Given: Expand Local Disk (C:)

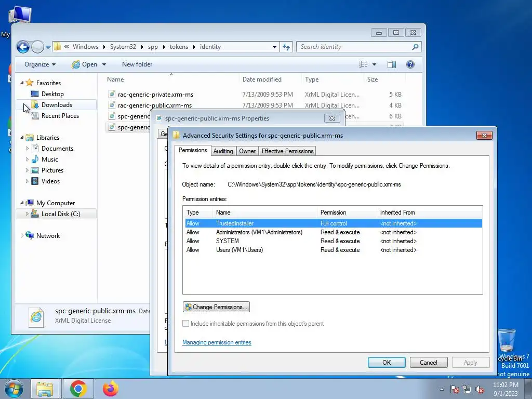Looking at the screenshot, I should tap(27, 214).
